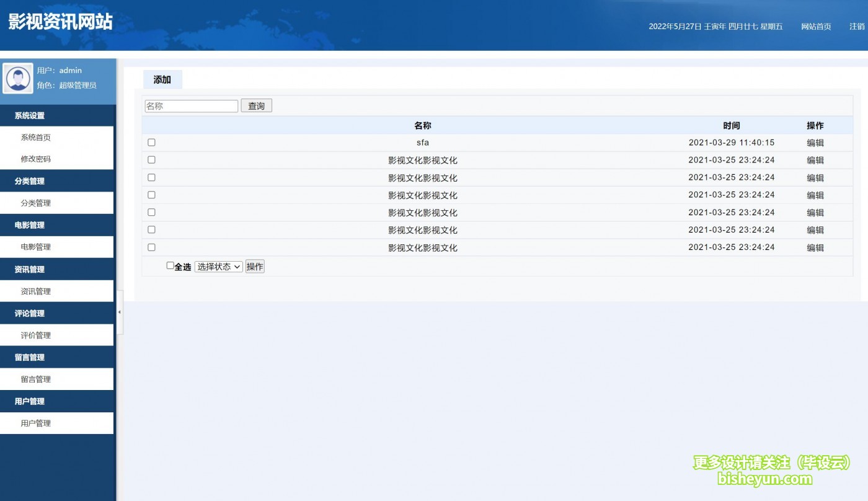Click the sfa name cell
Viewport: 868px width, 501px height.
[423, 143]
